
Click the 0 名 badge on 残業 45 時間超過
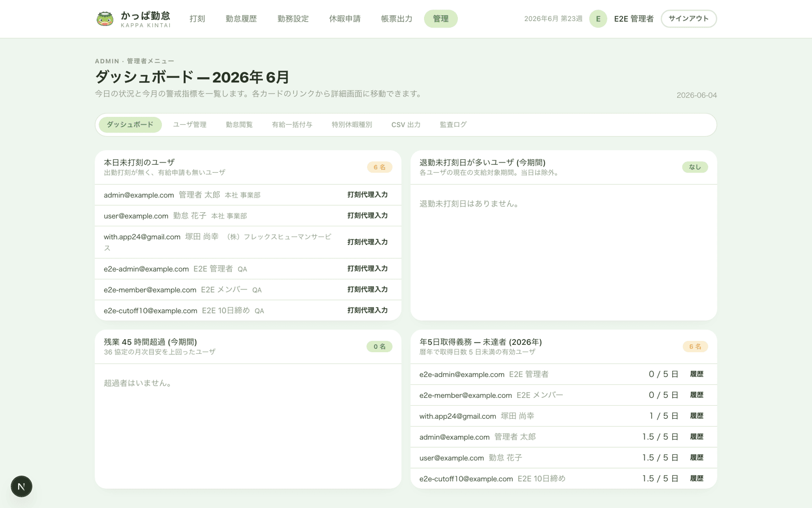(379, 347)
